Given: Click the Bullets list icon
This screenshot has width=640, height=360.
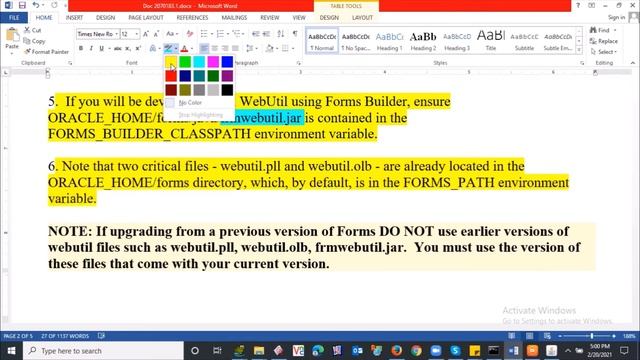Looking at the screenshot, I should (204, 34).
